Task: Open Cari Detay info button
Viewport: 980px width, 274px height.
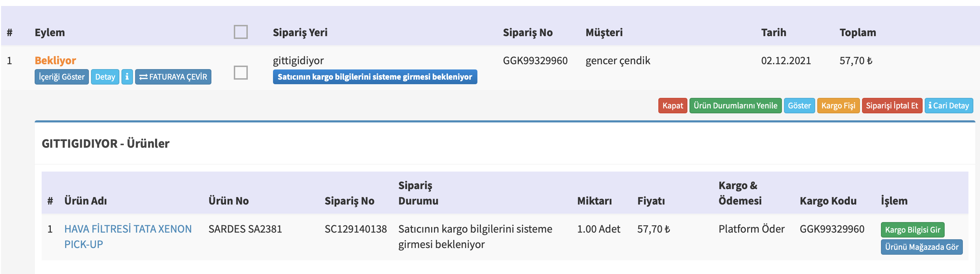Action: 948,106
